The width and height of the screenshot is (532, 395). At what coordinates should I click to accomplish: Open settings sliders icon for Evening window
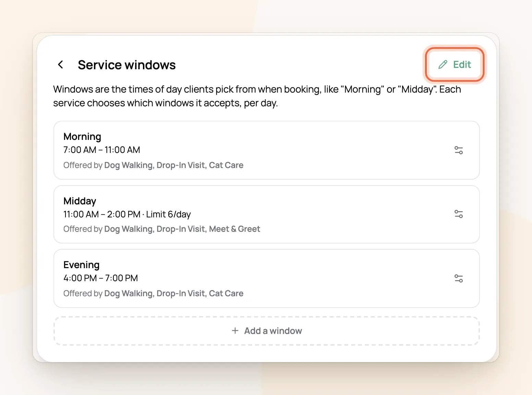click(x=458, y=278)
